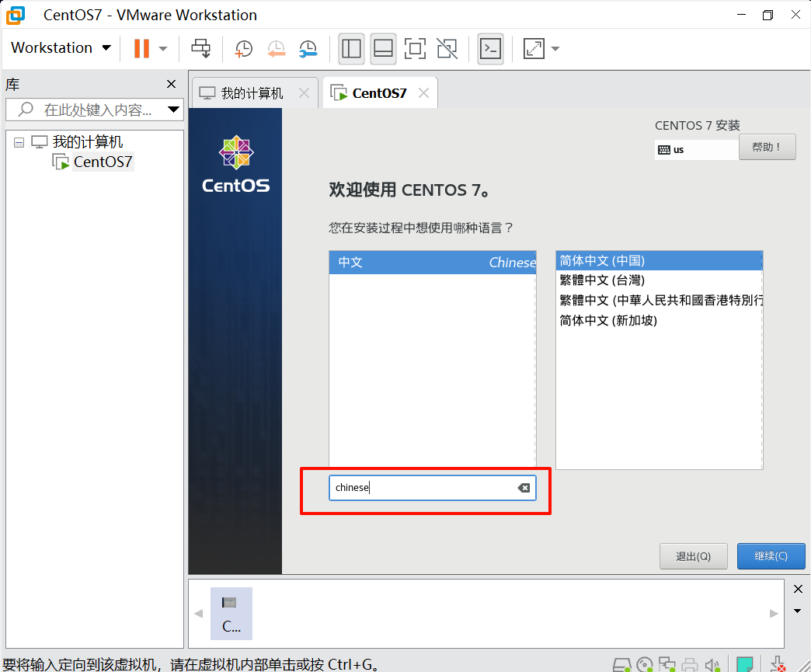The width and height of the screenshot is (811, 672).
Task: Click the printer status icon
Action: point(690,665)
